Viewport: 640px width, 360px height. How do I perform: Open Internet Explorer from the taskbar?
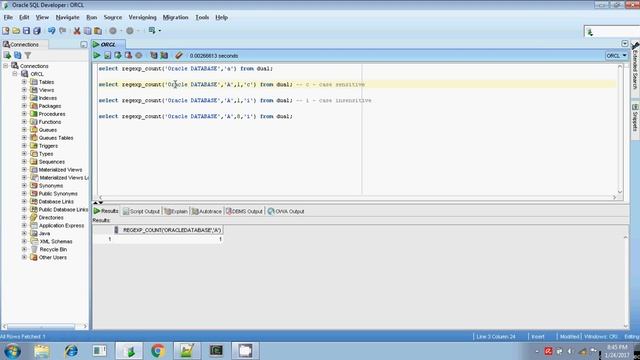pyautogui.click(x=71, y=351)
